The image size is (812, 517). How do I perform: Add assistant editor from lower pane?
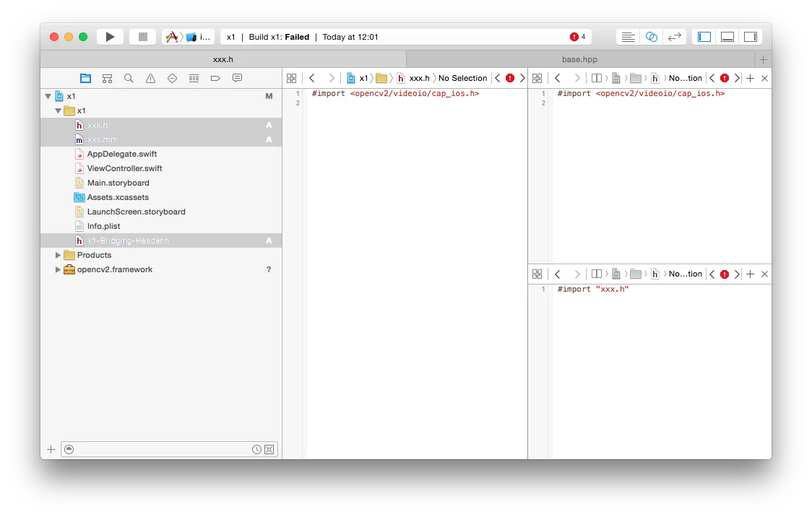click(751, 274)
